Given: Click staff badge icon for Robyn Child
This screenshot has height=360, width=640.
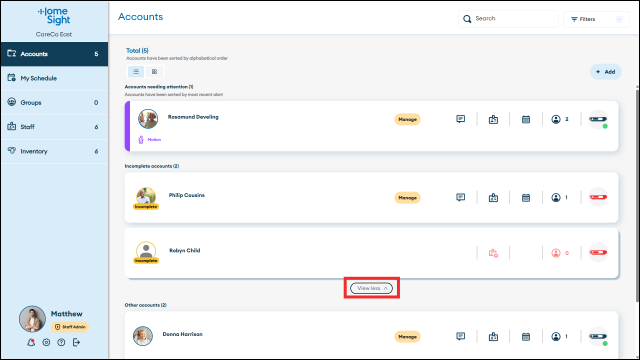Looking at the screenshot, I should coord(493,253).
